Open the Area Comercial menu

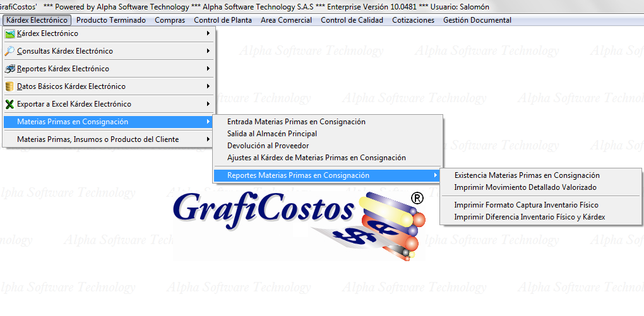pyautogui.click(x=286, y=20)
